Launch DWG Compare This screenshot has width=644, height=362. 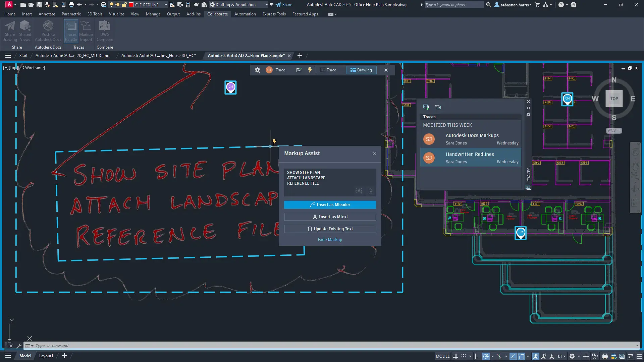tap(105, 31)
